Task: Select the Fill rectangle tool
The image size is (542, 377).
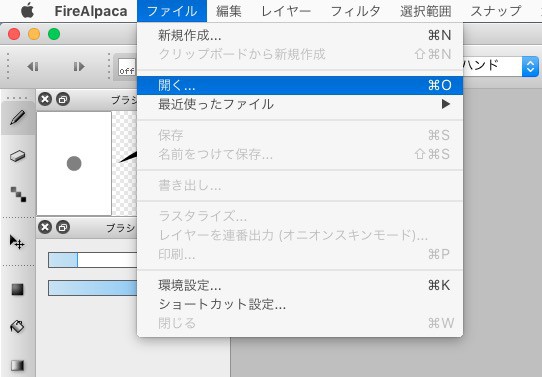Action: (17, 290)
